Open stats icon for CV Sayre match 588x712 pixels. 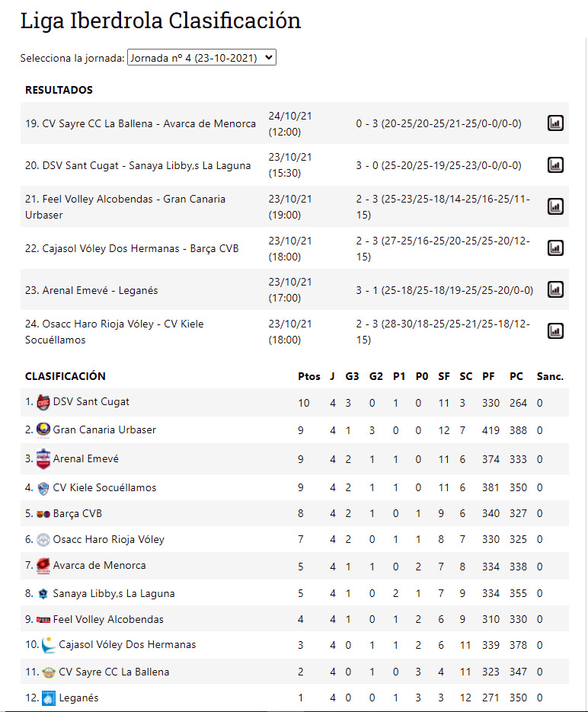click(x=555, y=123)
